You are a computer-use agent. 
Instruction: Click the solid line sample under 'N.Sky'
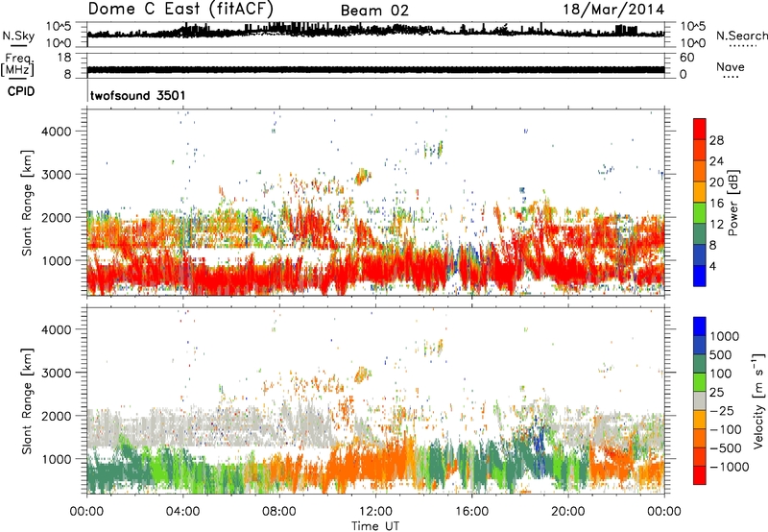[18, 45]
